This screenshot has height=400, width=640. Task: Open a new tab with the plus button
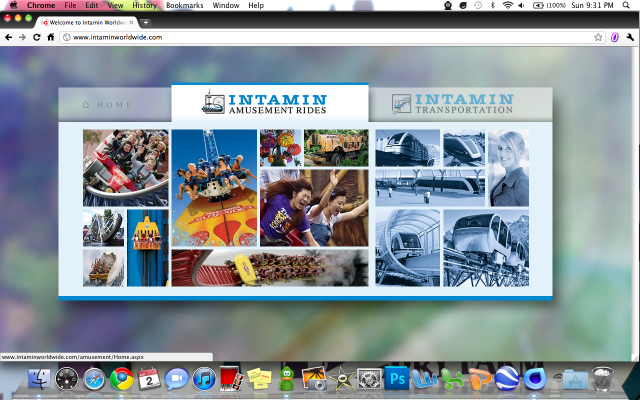coord(146,22)
